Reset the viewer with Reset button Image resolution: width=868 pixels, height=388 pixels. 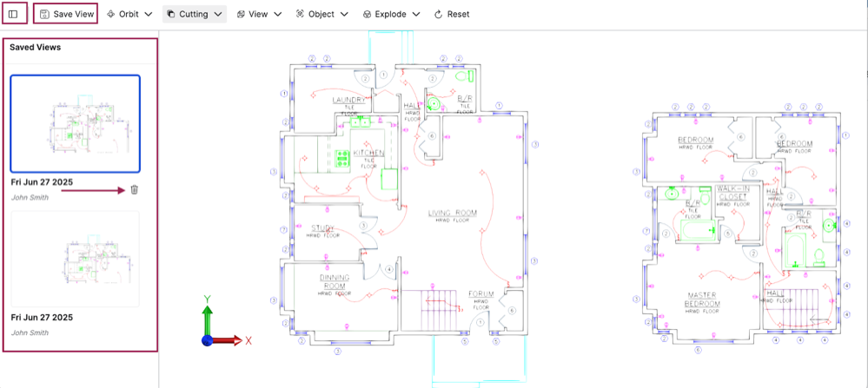(x=452, y=14)
